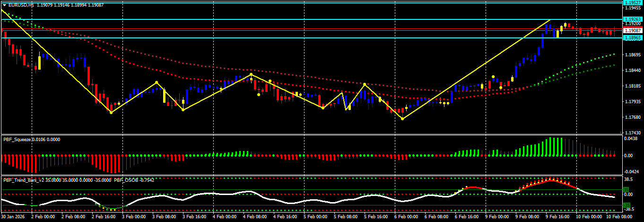Click the 1.18440 price scale value
The image size is (644, 222).
(x=633, y=71)
